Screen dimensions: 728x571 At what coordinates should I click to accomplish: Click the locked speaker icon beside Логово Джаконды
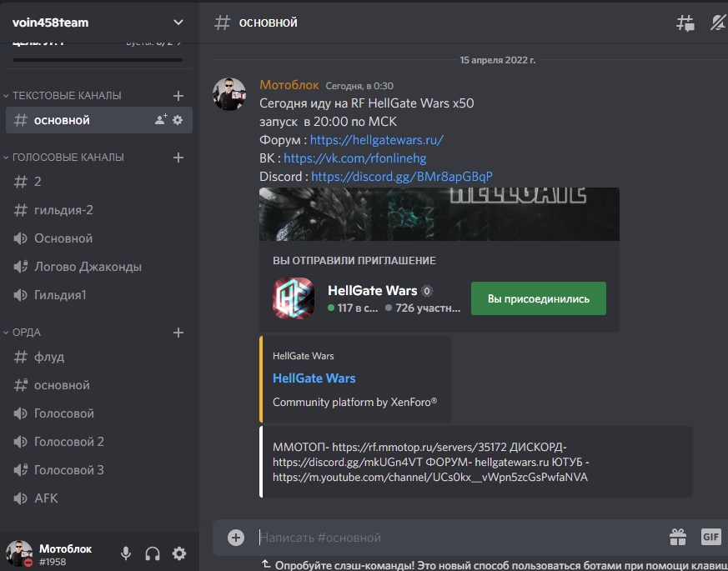click(x=20, y=267)
